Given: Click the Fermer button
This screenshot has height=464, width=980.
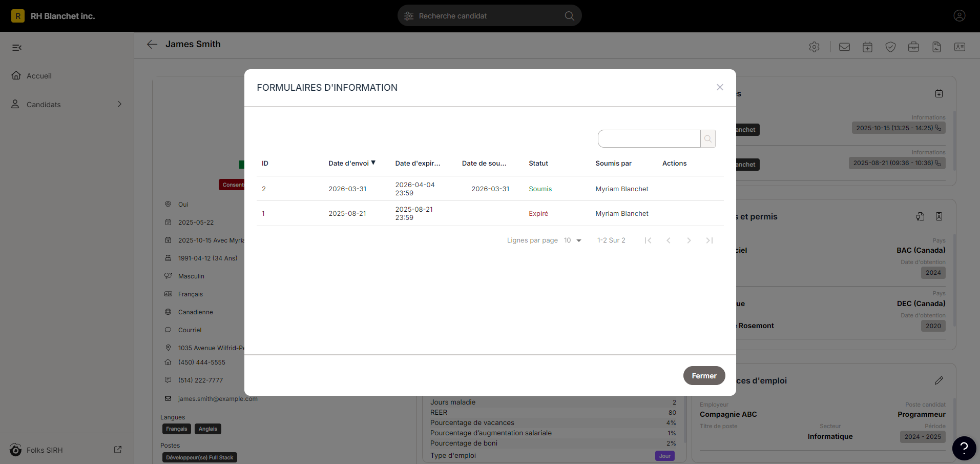Looking at the screenshot, I should [x=704, y=375].
